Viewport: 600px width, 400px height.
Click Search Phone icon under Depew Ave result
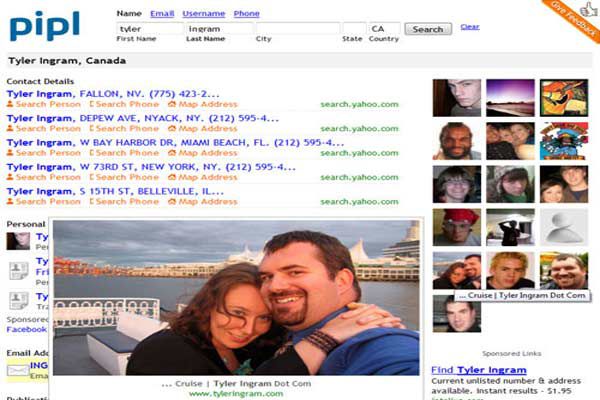[92, 129]
